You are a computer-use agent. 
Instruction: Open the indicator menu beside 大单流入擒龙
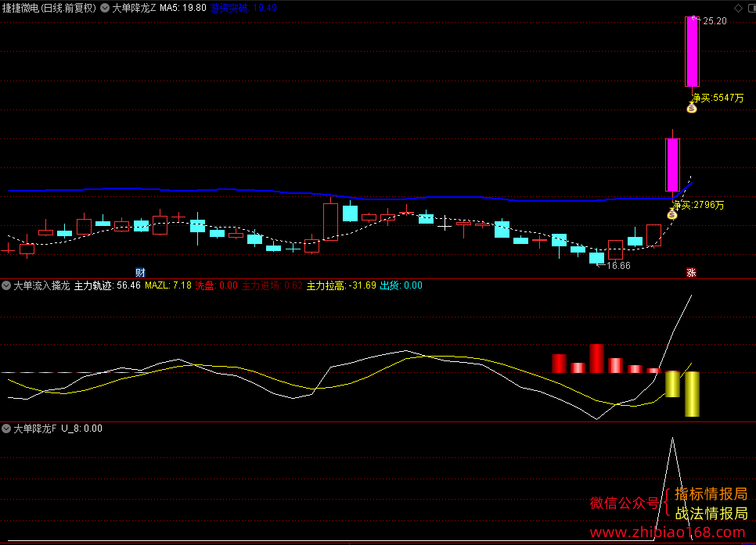pos(6,285)
